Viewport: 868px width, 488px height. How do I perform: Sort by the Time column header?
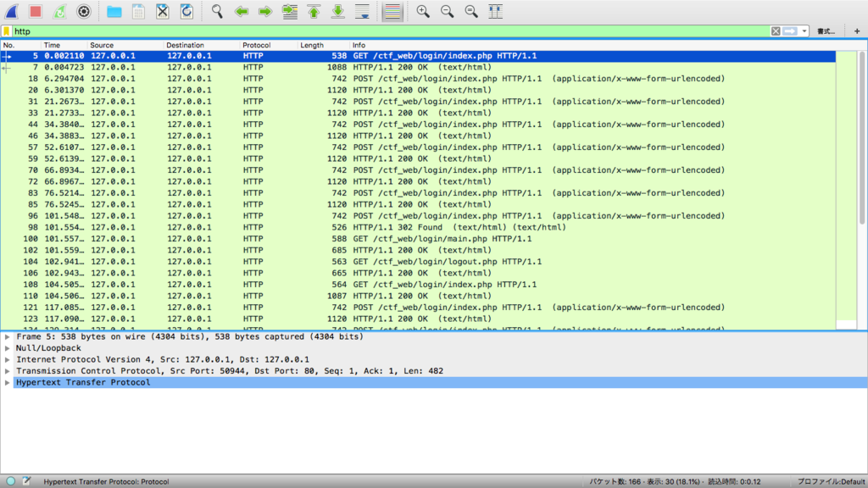[64, 46]
